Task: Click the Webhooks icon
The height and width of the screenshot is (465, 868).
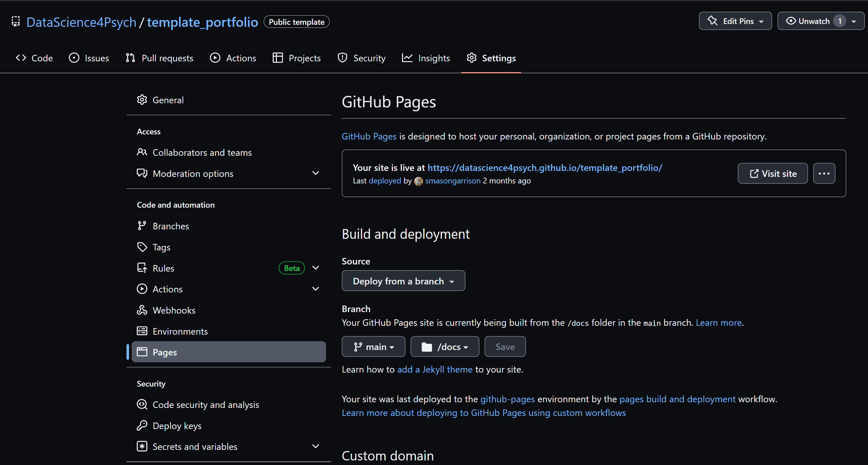Action: click(x=142, y=310)
